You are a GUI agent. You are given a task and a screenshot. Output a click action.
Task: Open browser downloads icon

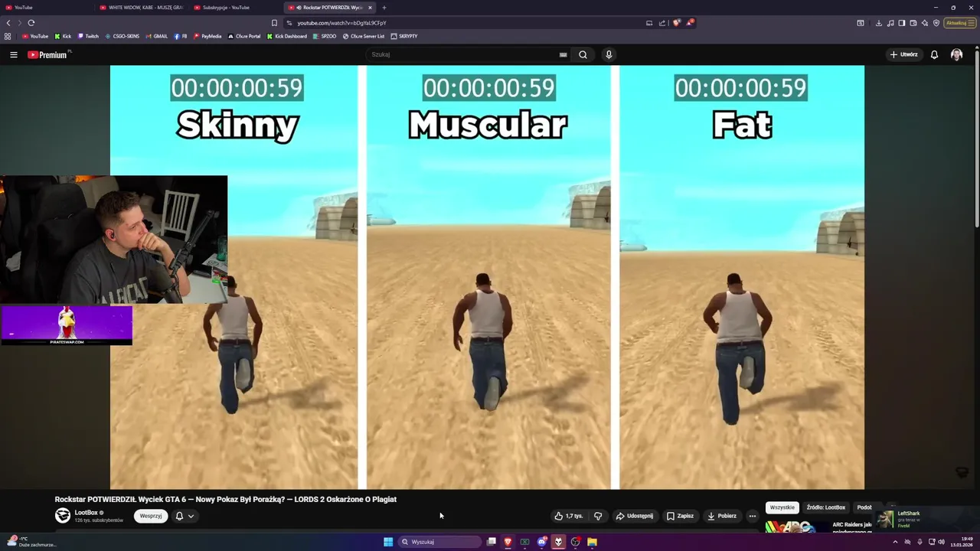pos(878,23)
